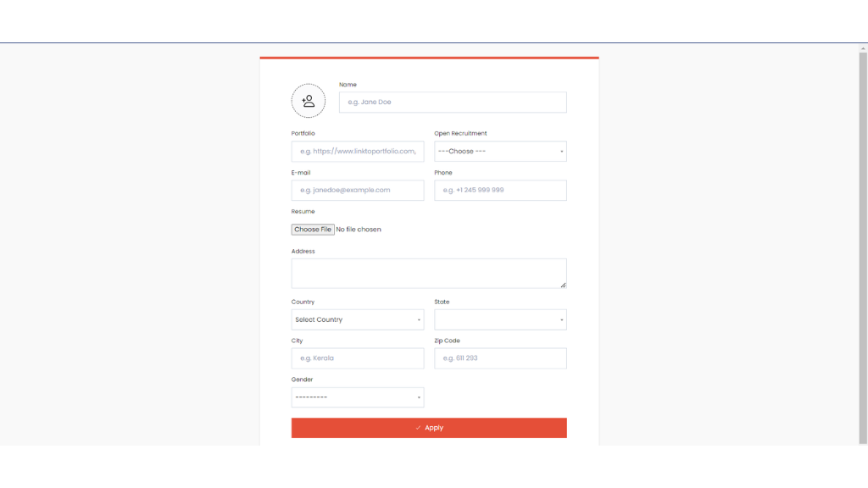Submit the form with the Apply button
The image size is (868, 488).
(x=429, y=428)
